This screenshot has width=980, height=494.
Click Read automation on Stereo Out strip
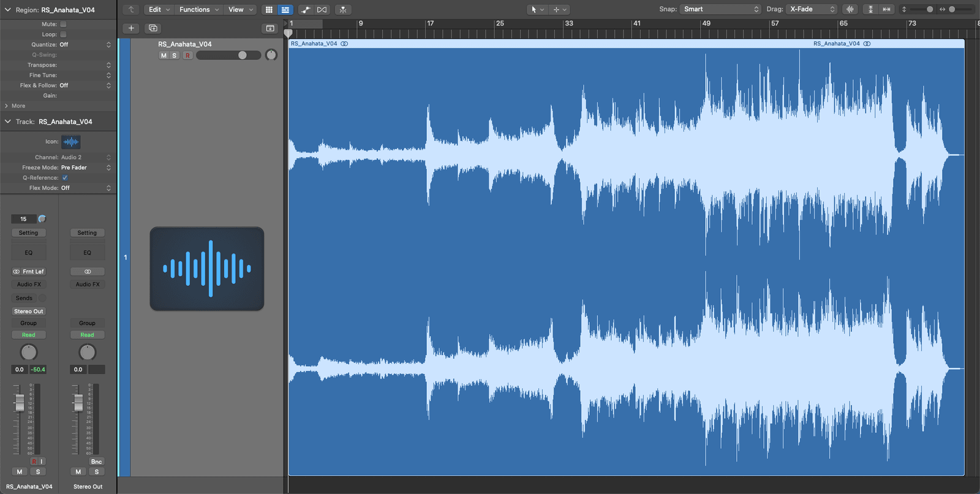87,335
